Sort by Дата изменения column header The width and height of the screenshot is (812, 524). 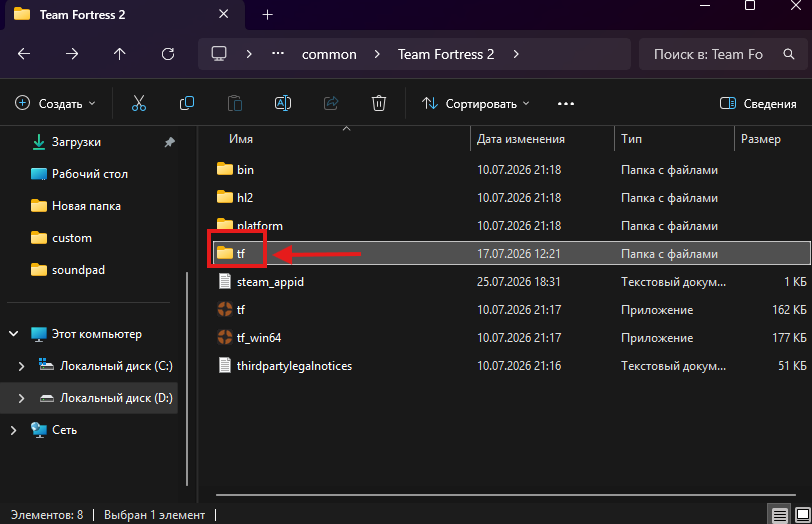pyautogui.click(x=520, y=139)
